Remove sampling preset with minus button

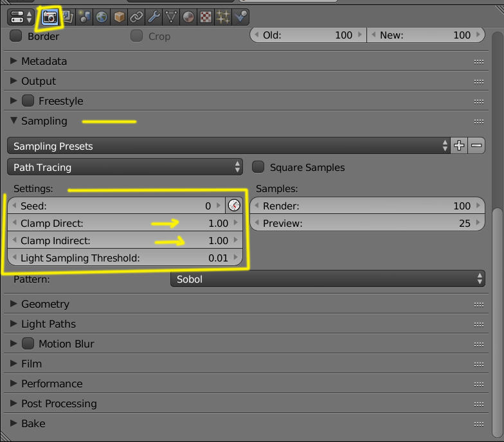[x=476, y=145]
